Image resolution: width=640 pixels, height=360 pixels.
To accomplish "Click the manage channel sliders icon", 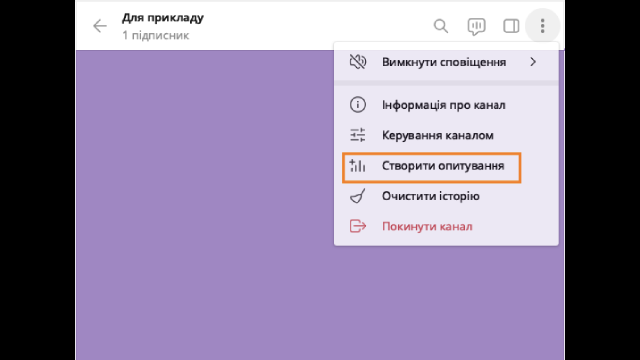I will click(358, 135).
